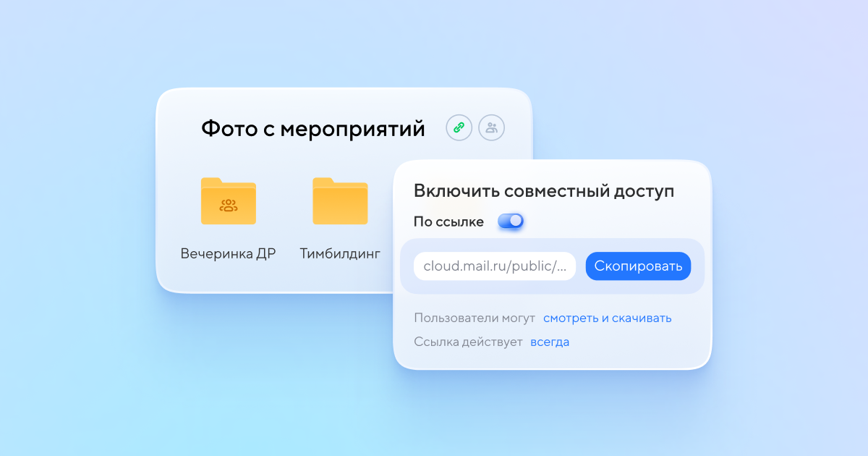This screenshot has height=456, width=868.
Task: Select the Вечеринка ДР folder label
Action: pos(228,253)
